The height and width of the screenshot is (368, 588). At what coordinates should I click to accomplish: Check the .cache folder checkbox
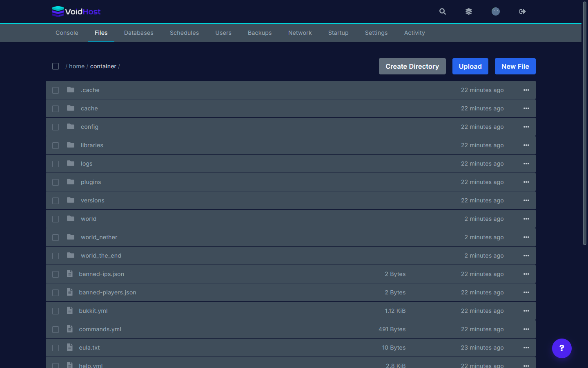click(x=56, y=90)
